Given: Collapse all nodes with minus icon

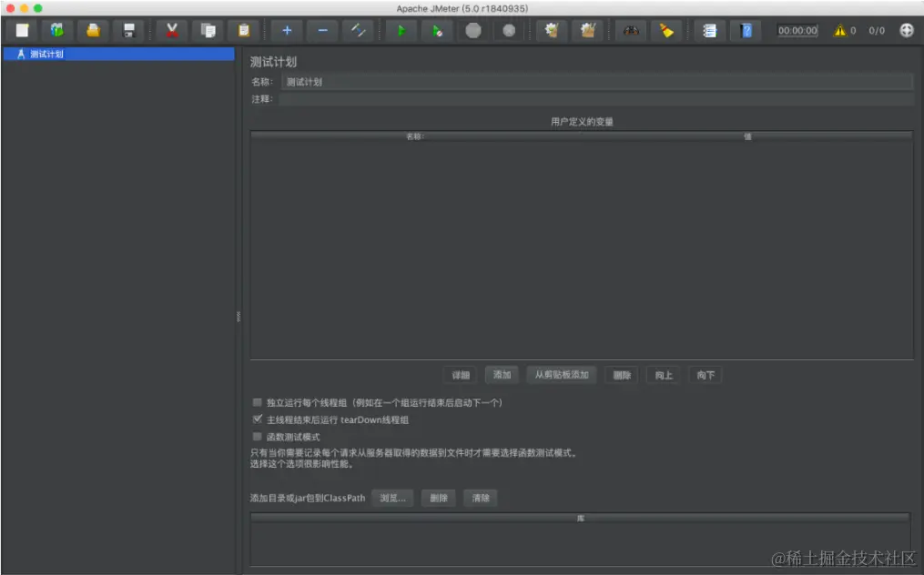Looking at the screenshot, I should (x=323, y=30).
